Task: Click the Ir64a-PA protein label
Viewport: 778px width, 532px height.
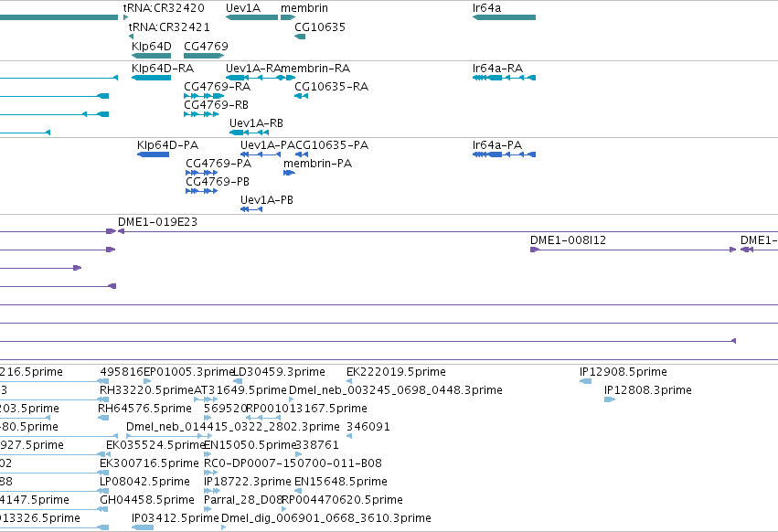Action: (497, 145)
